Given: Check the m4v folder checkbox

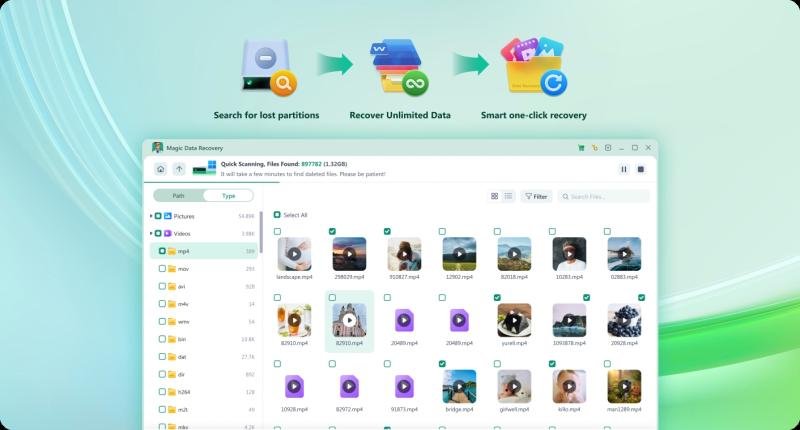Looking at the screenshot, I should (162, 304).
